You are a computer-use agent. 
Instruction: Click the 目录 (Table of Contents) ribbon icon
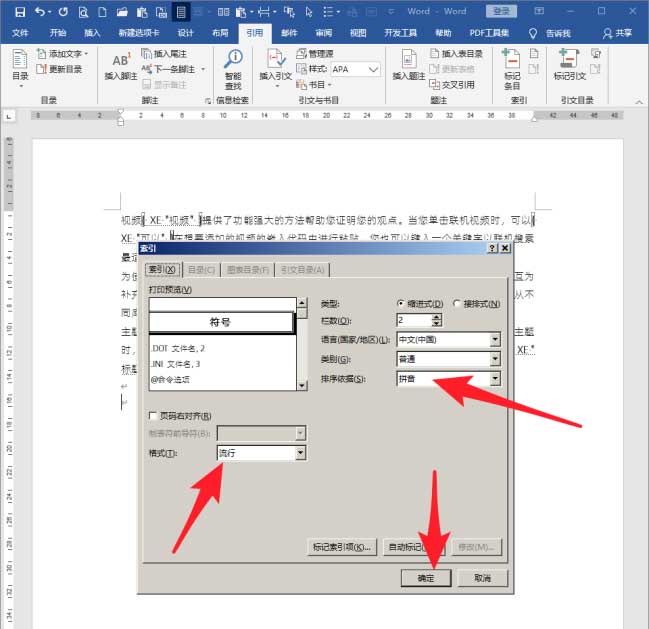click(20, 63)
